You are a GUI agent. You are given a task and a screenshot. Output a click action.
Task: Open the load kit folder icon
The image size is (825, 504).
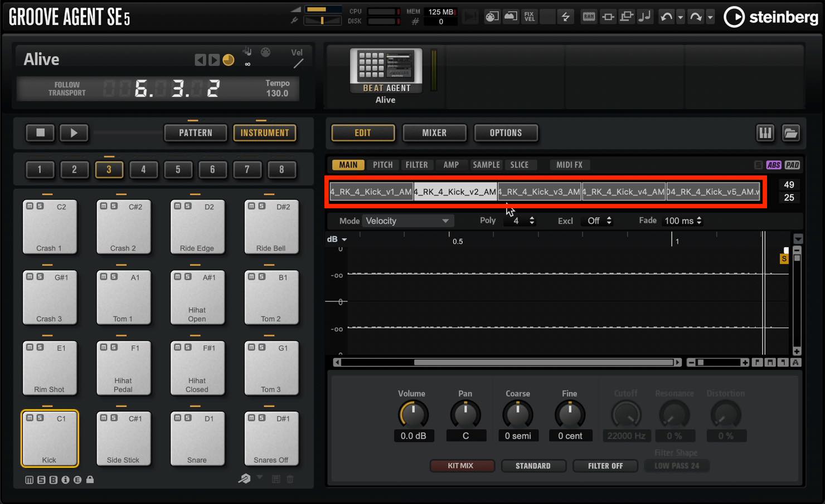coord(790,133)
